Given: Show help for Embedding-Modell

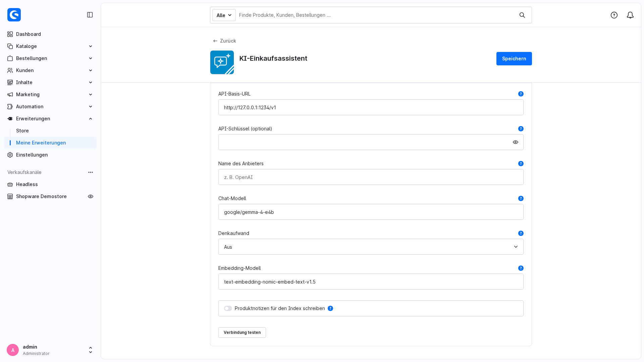Looking at the screenshot, I should point(521,268).
